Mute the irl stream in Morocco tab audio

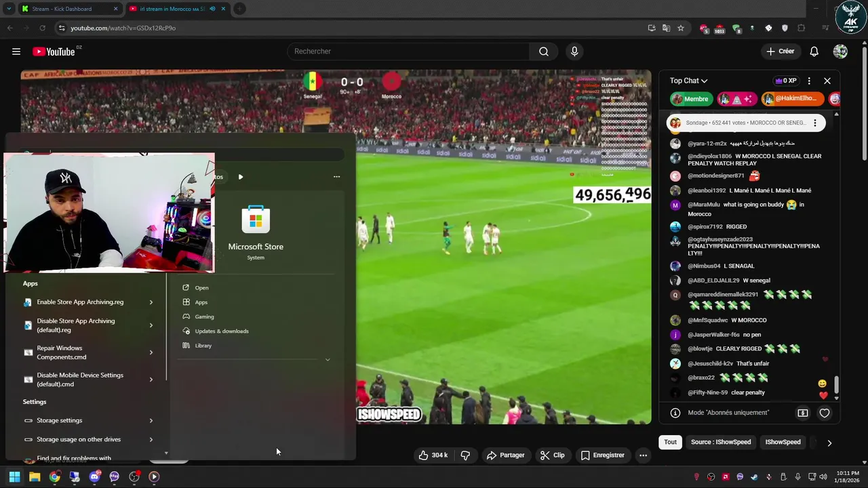[212, 9]
